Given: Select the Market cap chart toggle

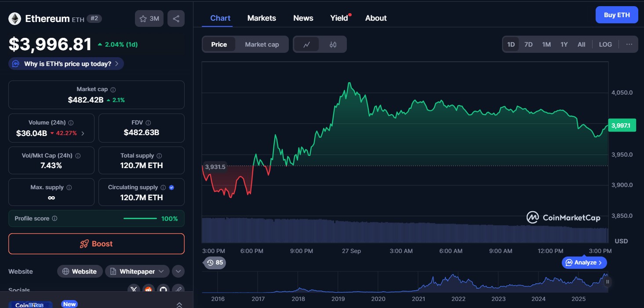Looking at the screenshot, I should [262, 44].
